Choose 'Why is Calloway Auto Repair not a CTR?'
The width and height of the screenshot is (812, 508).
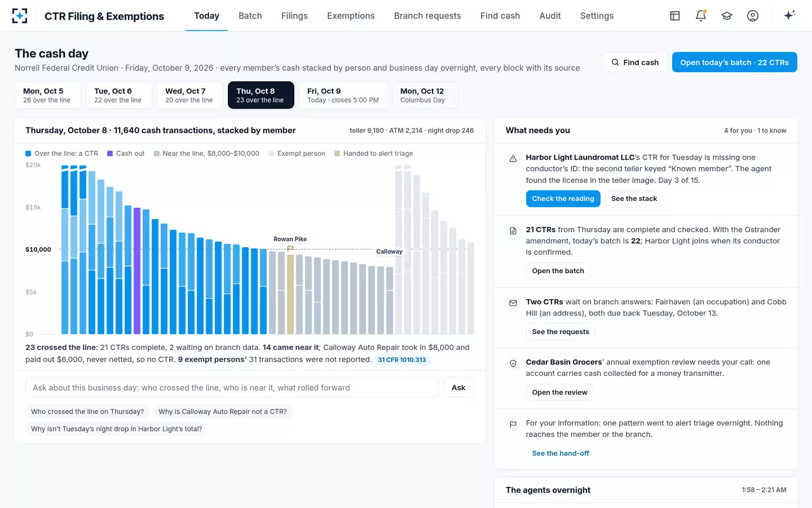click(x=223, y=411)
